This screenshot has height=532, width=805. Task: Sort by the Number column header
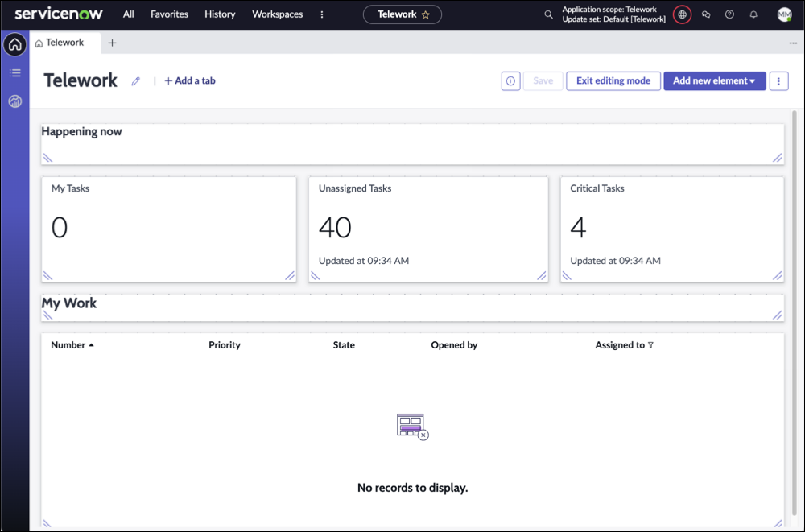(68, 345)
